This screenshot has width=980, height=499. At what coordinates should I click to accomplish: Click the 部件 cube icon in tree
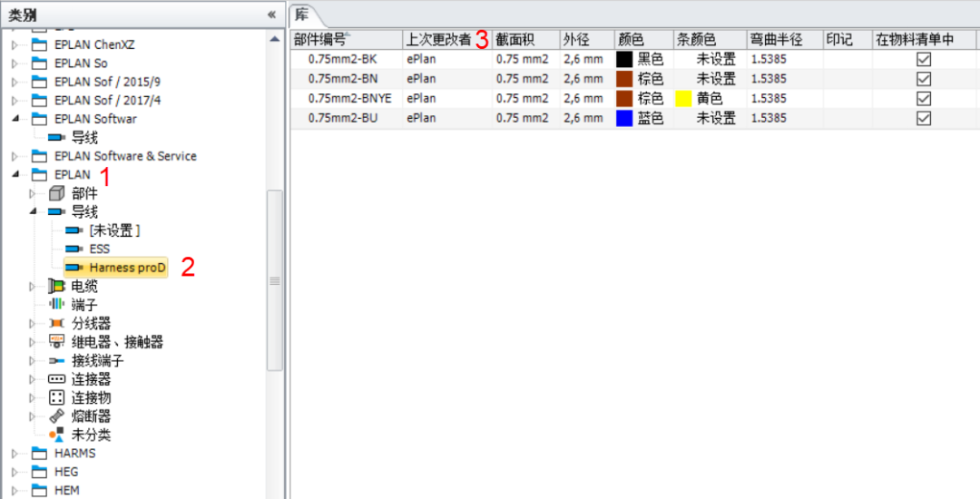tap(56, 193)
